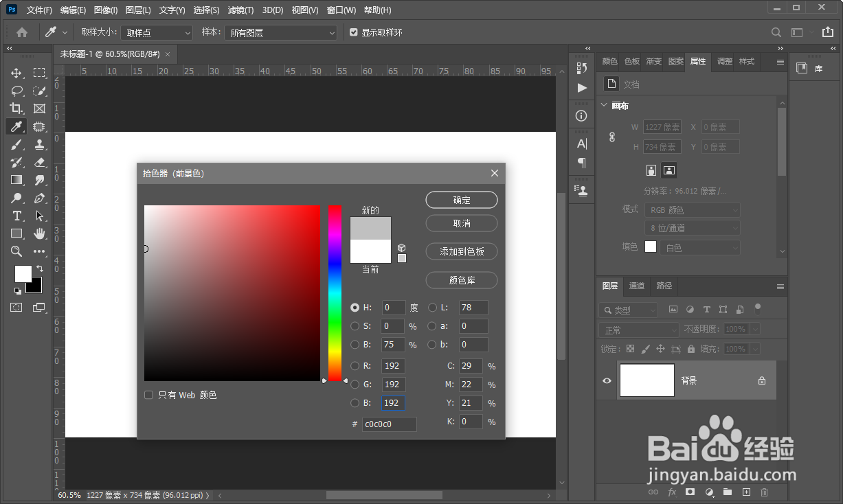Click the create new layer icon
This screenshot has height=504, width=843.
(746, 492)
